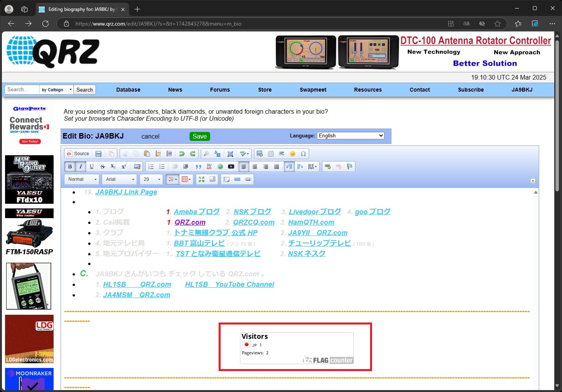The width and height of the screenshot is (562, 392).
Task: Insert a hyperlink with Link icon
Action: click(x=328, y=167)
